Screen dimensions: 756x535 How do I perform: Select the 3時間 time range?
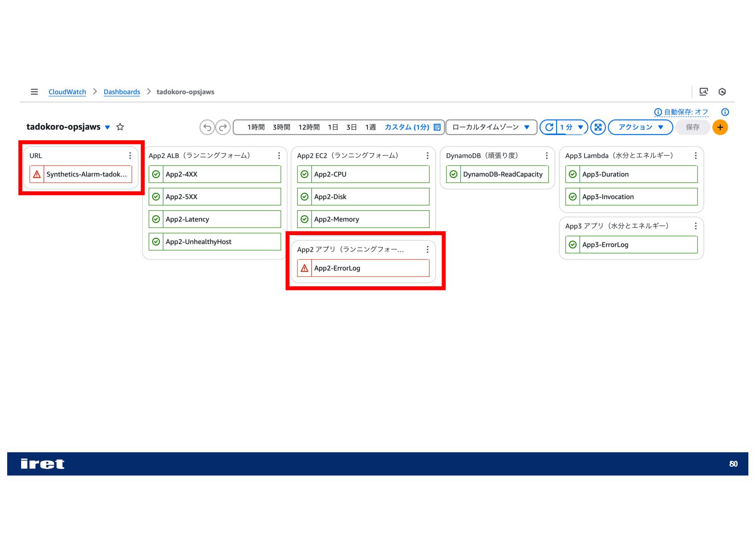(282, 127)
